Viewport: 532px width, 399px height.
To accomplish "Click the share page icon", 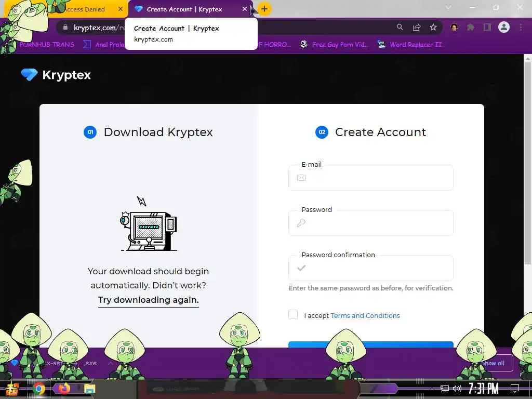I will 417,27.
